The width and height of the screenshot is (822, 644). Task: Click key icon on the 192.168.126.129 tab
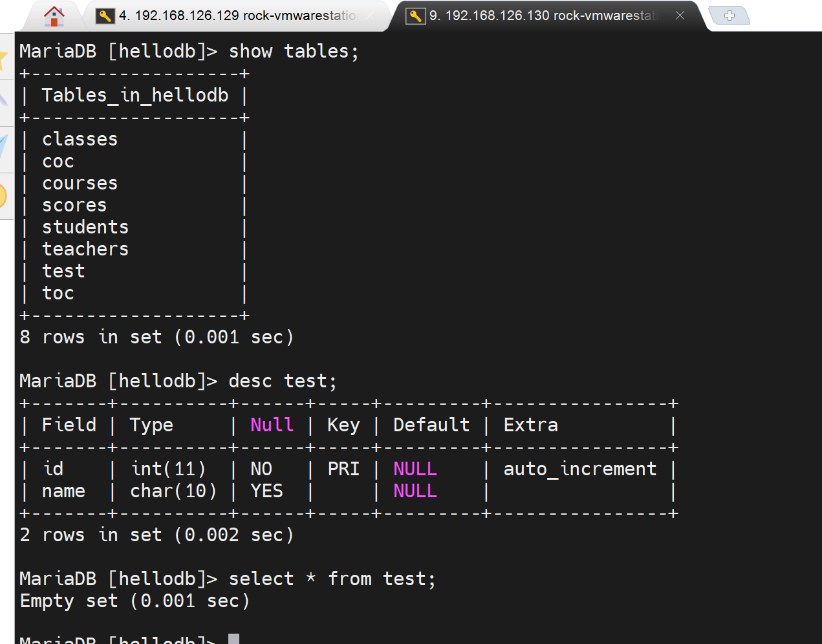(105, 16)
